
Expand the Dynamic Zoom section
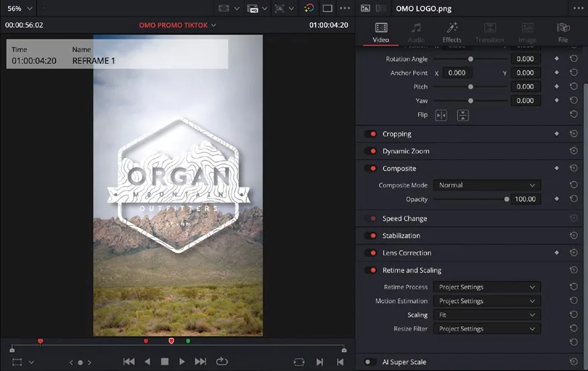tap(405, 151)
